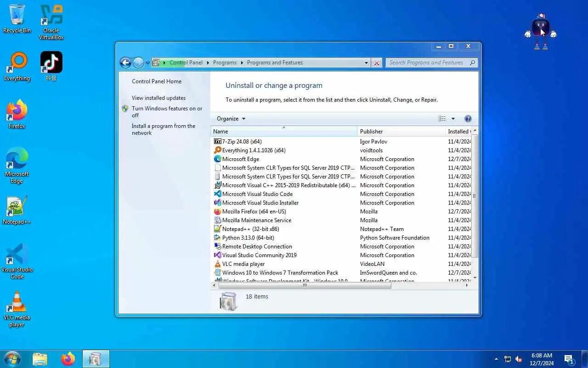Image resolution: width=588 pixels, height=368 pixels.
Task: Click the network tray icon
Action: 508,359
